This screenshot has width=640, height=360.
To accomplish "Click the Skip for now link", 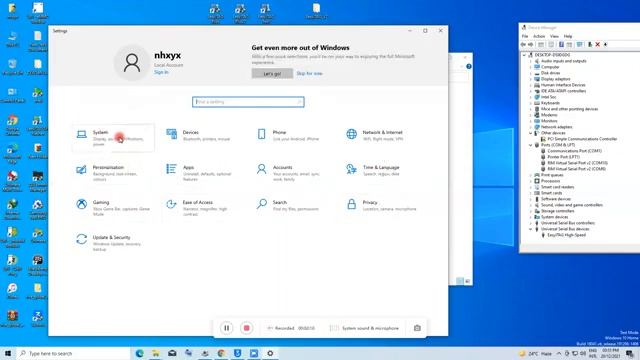I will (x=309, y=73).
